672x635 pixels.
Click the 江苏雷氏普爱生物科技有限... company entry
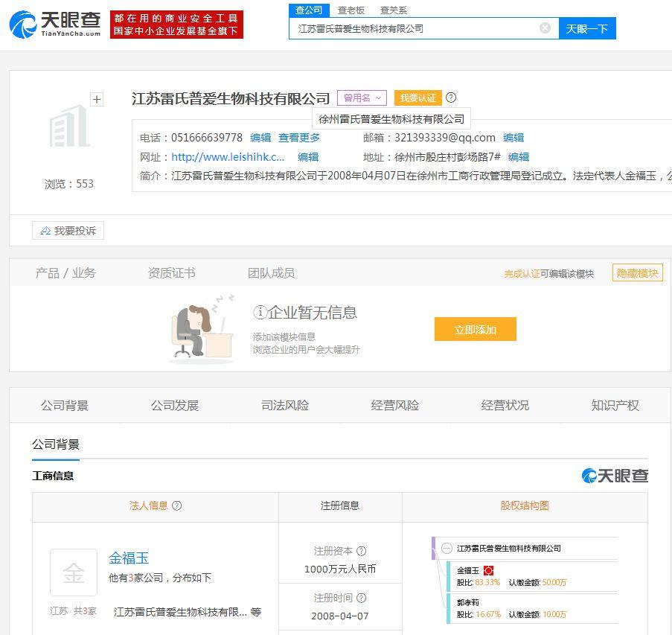[x=180, y=612]
